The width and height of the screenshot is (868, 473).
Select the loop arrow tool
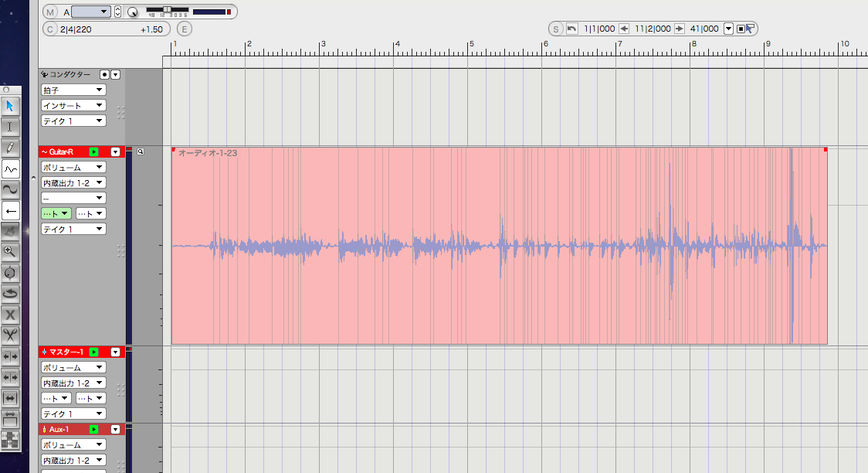tap(10, 294)
